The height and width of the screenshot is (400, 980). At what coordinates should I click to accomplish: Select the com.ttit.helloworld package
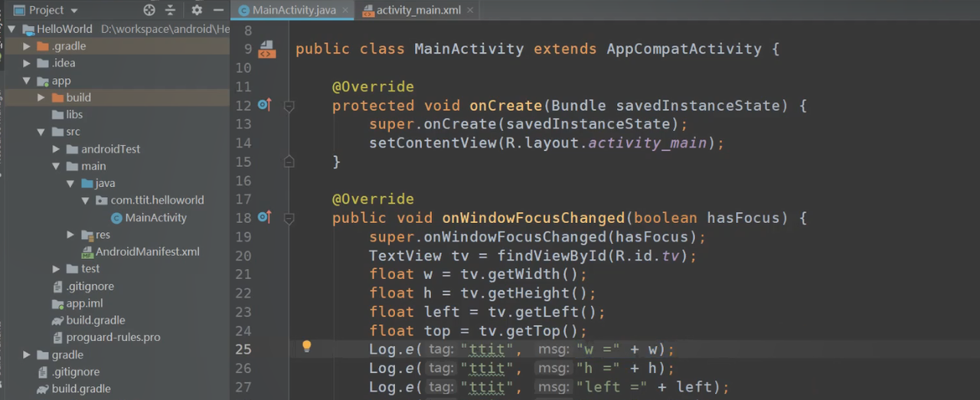pyautogui.click(x=157, y=200)
